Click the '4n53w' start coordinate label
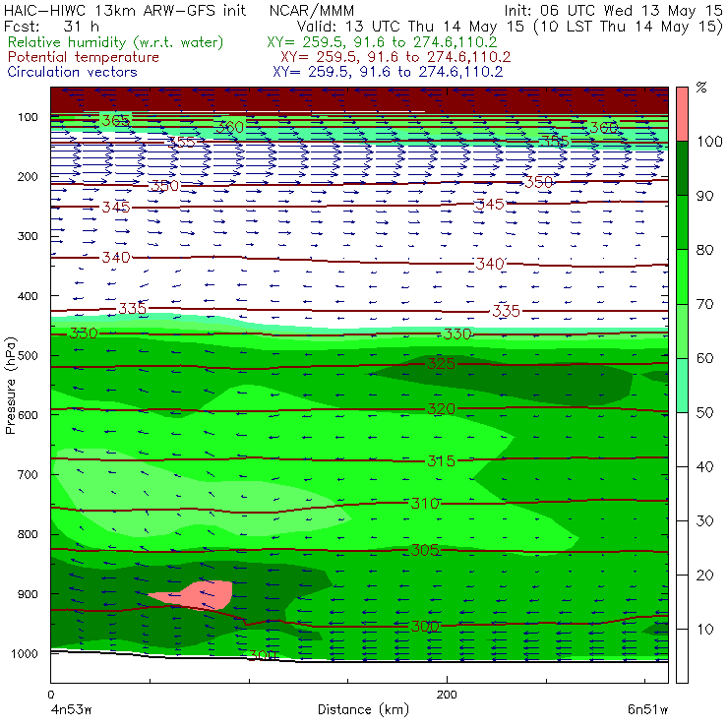 pos(71,710)
